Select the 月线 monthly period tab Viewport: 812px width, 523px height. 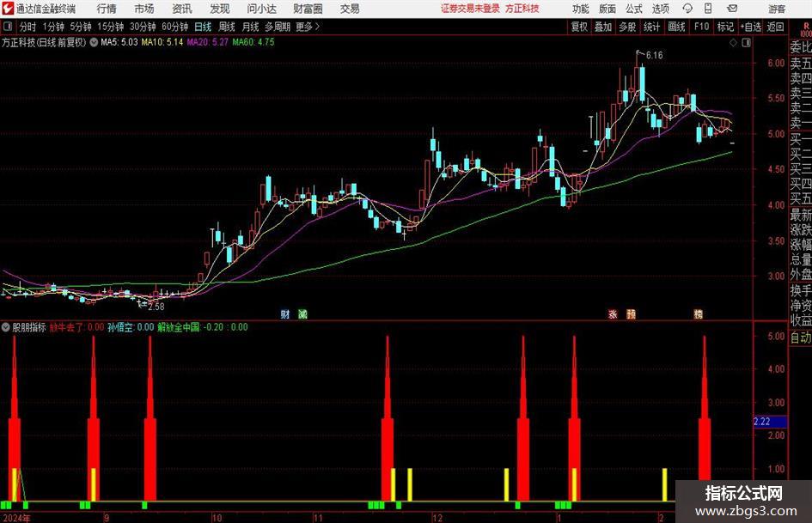click(250, 27)
